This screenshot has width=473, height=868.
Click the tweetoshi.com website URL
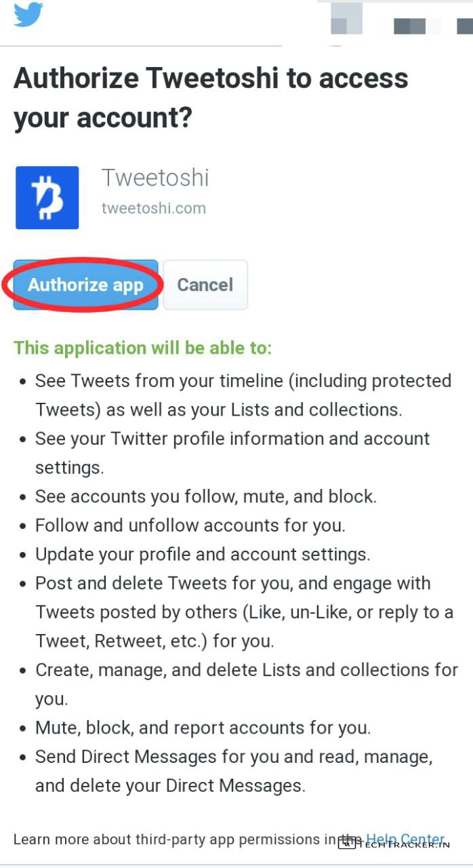click(x=154, y=208)
